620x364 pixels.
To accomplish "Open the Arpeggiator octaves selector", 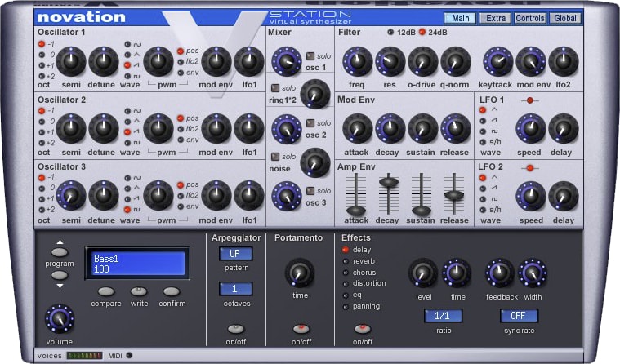I will [235, 289].
